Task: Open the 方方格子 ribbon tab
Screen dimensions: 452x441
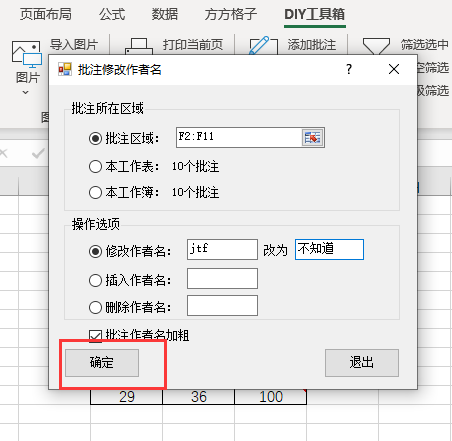Action: pos(231,14)
